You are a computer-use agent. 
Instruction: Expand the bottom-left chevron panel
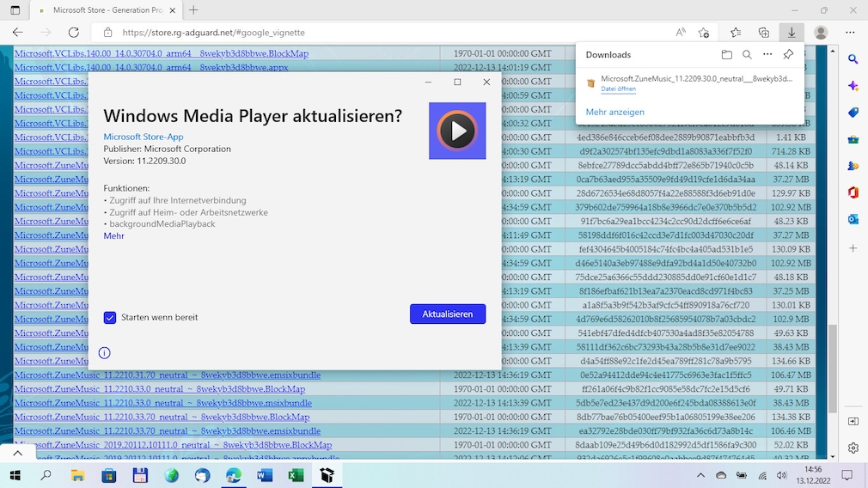[x=18, y=453]
